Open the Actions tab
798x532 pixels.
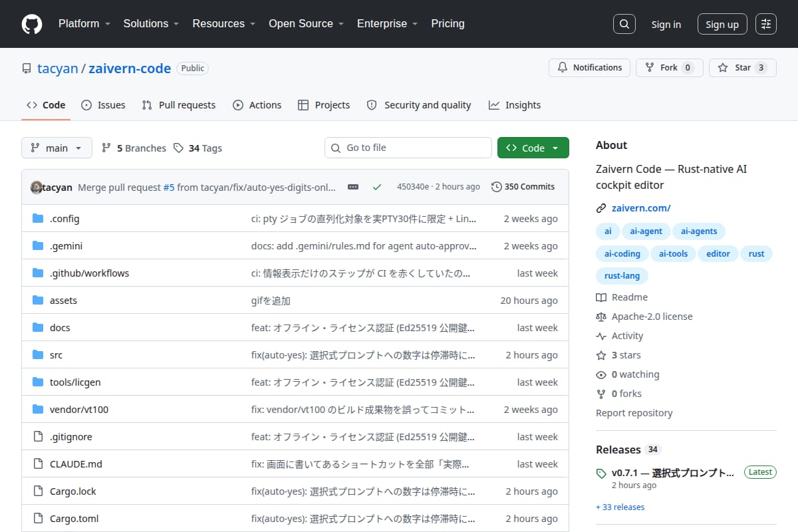[x=257, y=105]
